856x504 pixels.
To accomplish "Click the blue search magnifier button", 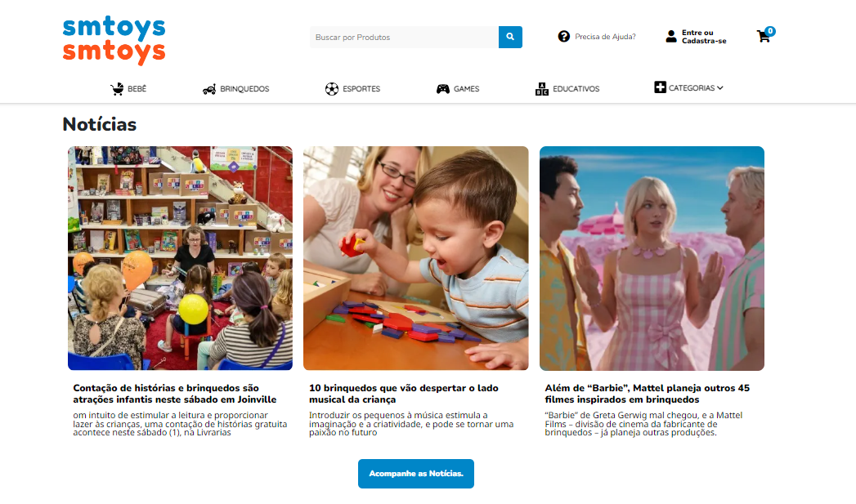I will coord(510,37).
